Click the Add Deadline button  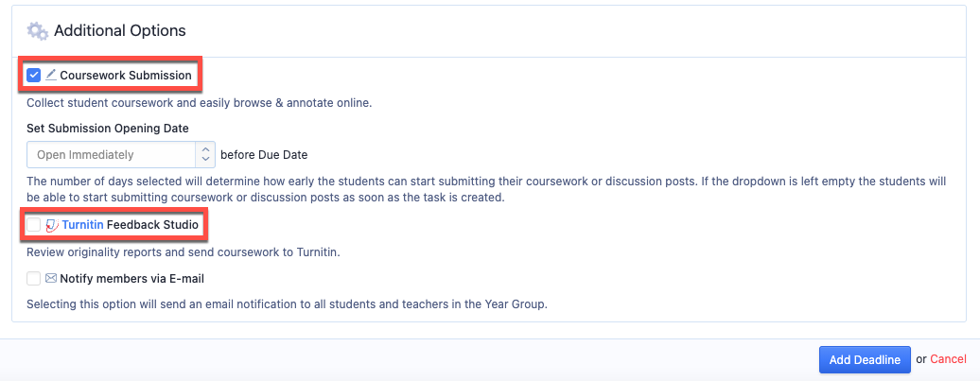865,360
